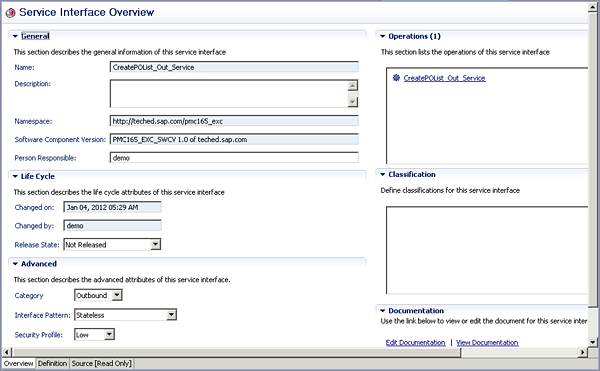Click into the Name field
This screenshot has height=371, width=600.
click(234, 67)
